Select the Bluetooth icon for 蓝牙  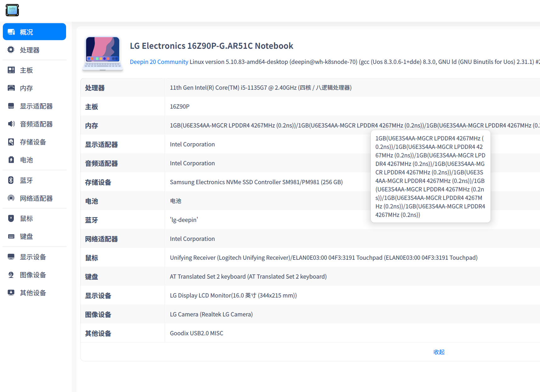pyautogui.click(x=11, y=180)
